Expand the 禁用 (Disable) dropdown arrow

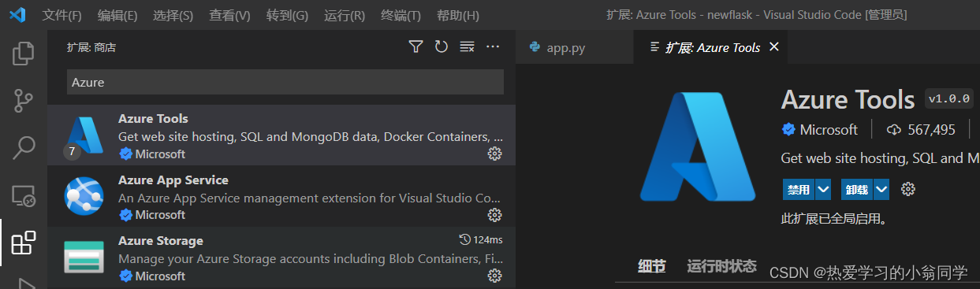tap(823, 189)
